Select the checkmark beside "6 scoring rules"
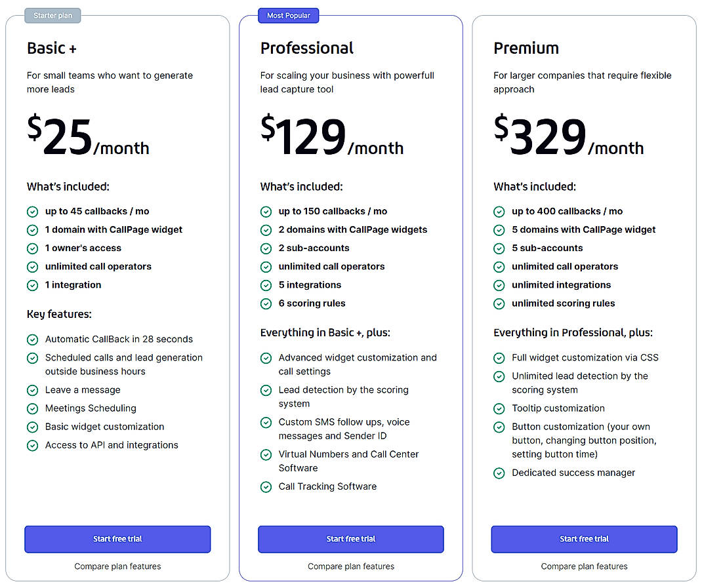This screenshot has height=588, width=702. click(x=266, y=304)
